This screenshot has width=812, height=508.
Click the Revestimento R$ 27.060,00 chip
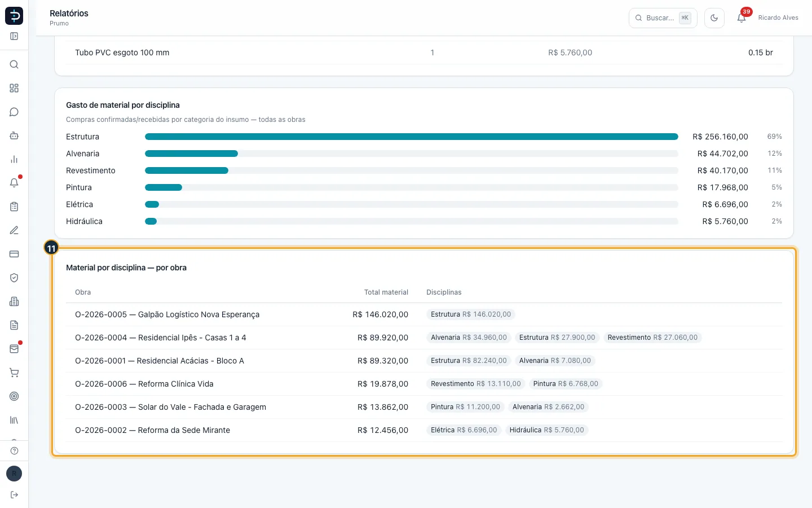(x=652, y=338)
